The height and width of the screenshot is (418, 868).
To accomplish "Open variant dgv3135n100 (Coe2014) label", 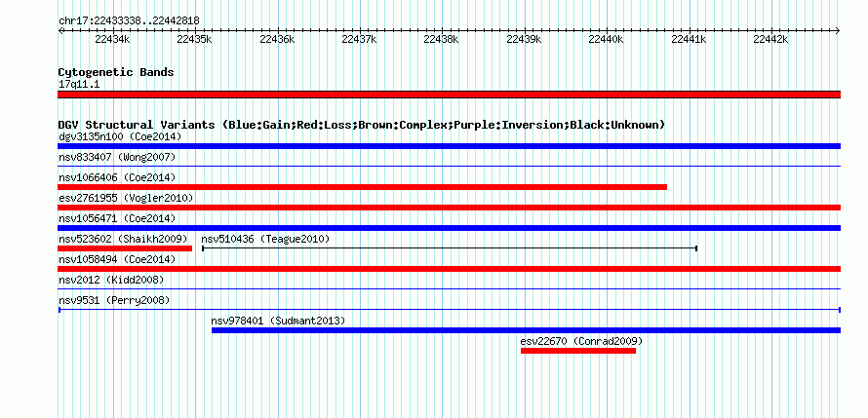I will point(120,136).
